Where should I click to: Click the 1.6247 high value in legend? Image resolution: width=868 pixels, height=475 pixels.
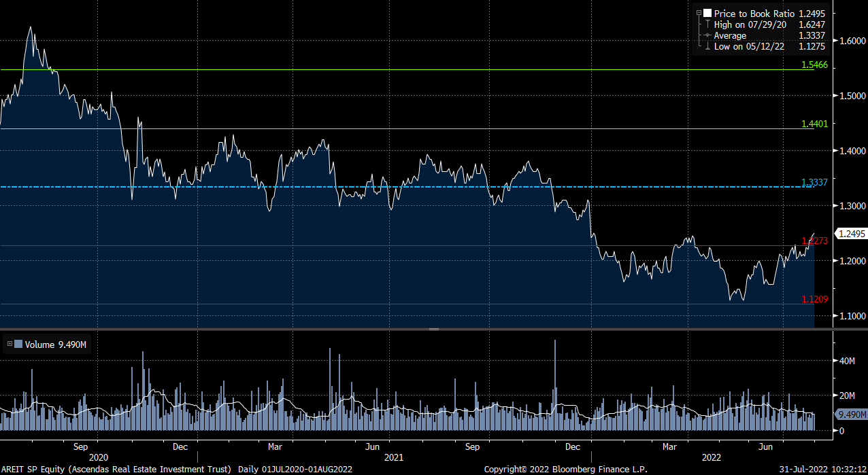point(811,24)
